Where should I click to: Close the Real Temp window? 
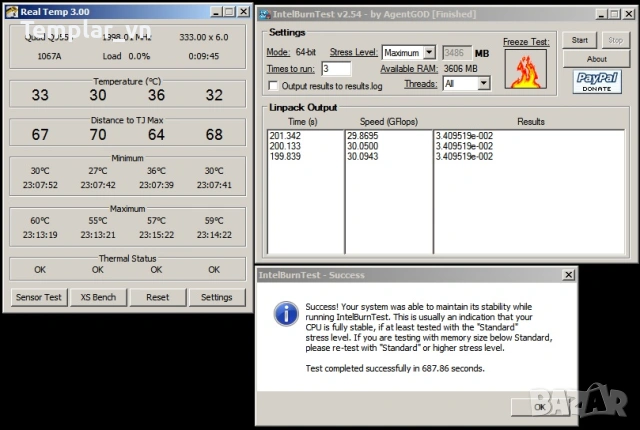tap(244, 12)
